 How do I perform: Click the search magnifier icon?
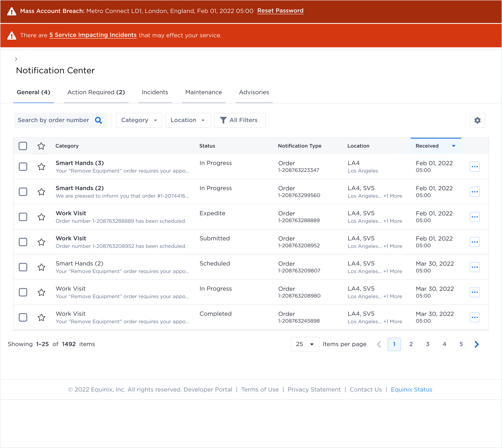pyautogui.click(x=99, y=120)
